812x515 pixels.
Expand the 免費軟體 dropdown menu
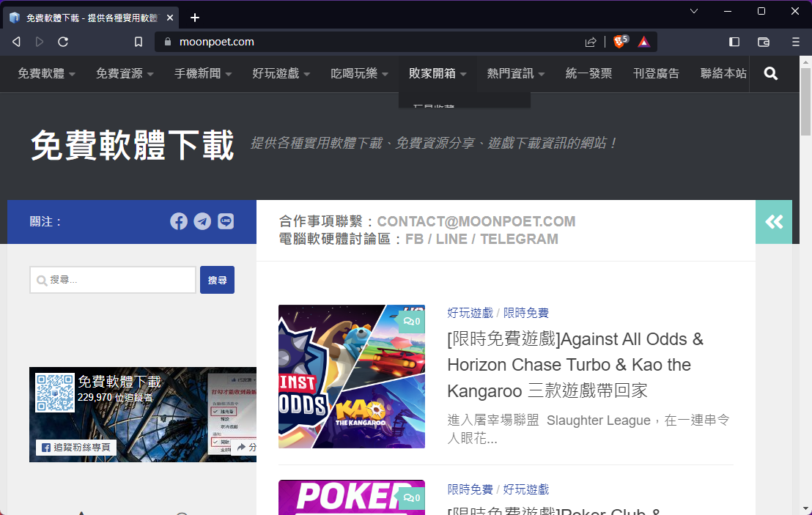[x=47, y=73]
